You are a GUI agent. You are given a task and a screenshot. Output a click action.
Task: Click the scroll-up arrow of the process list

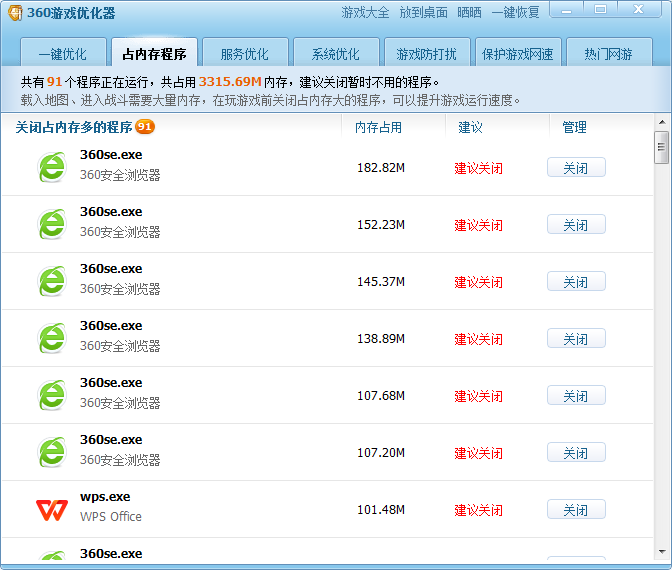(661, 123)
